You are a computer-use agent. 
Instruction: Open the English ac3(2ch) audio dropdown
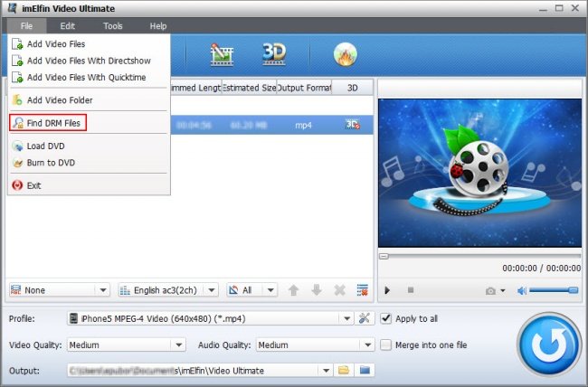click(x=168, y=290)
